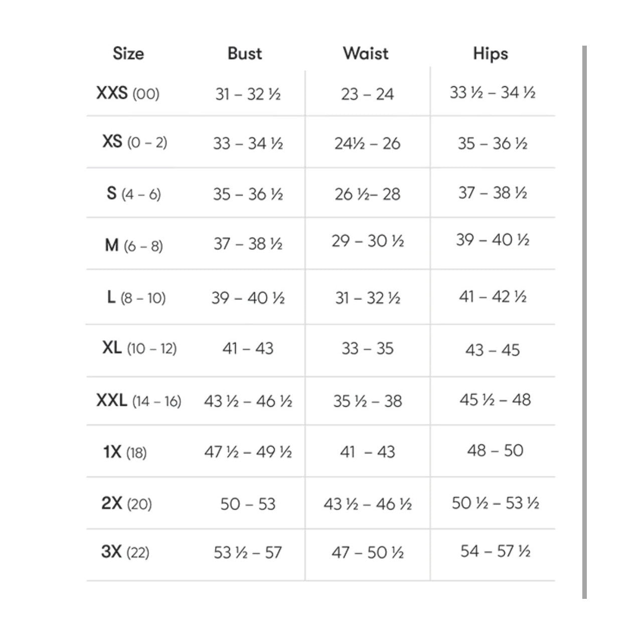Image resolution: width=644 pixels, height=644 pixels.
Task: Select the 1X (18) size label
Action: 125,452
